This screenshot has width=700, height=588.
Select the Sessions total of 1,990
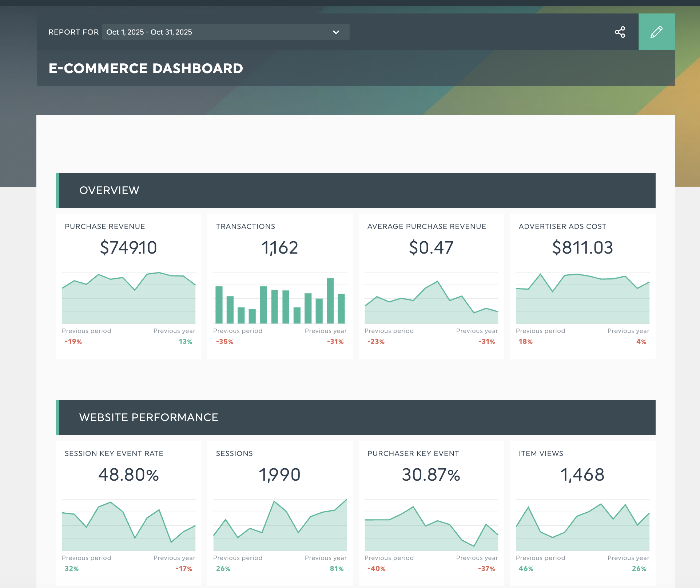tap(280, 474)
